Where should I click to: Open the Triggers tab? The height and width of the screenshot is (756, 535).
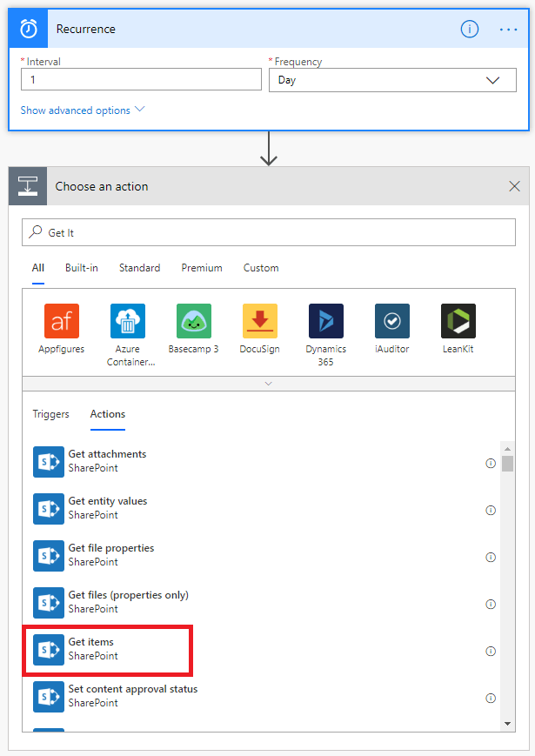[50, 414]
